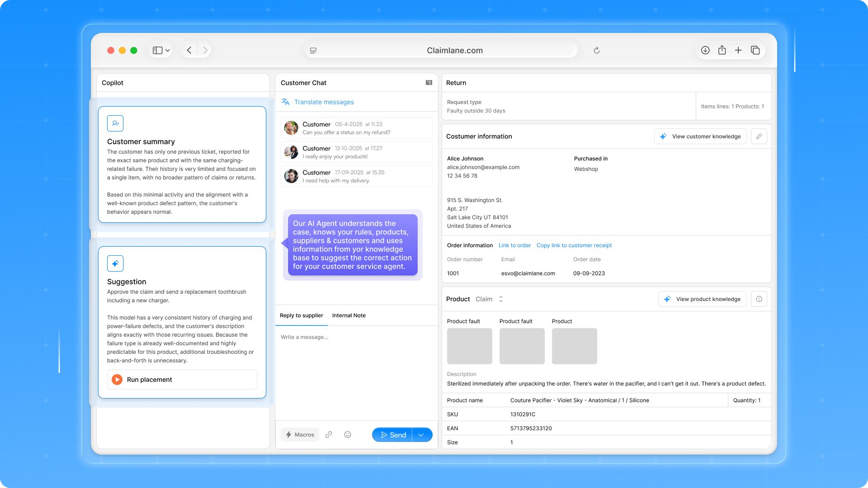Screen dimensions: 868x488
Task: Click View customer knowledge button
Action: pos(700,136)
